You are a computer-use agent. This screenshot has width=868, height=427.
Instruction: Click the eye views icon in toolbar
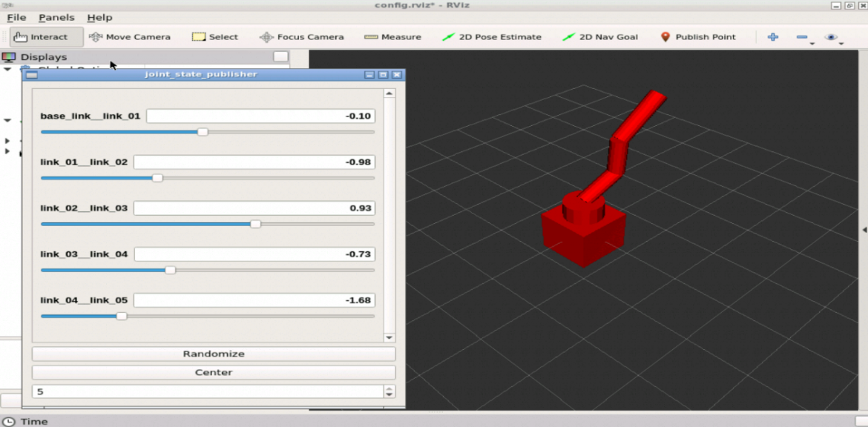click(x=830, y=37)
